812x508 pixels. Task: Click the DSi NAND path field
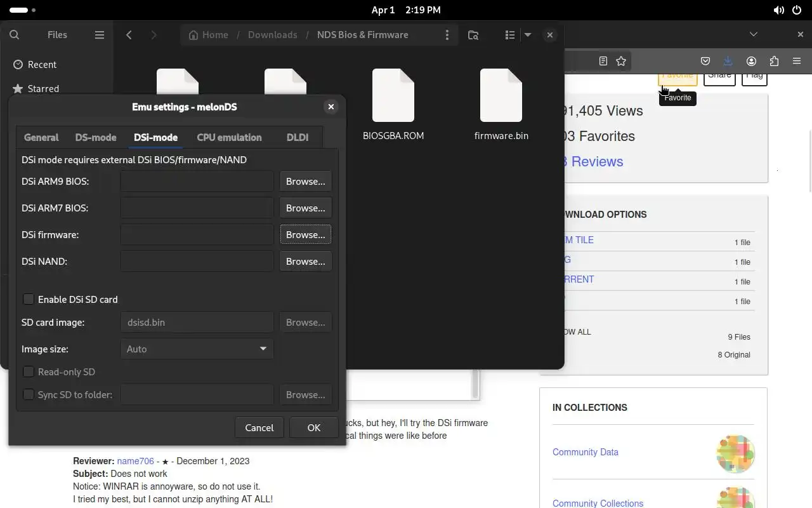pyautogui.click(x=197, y=262)
